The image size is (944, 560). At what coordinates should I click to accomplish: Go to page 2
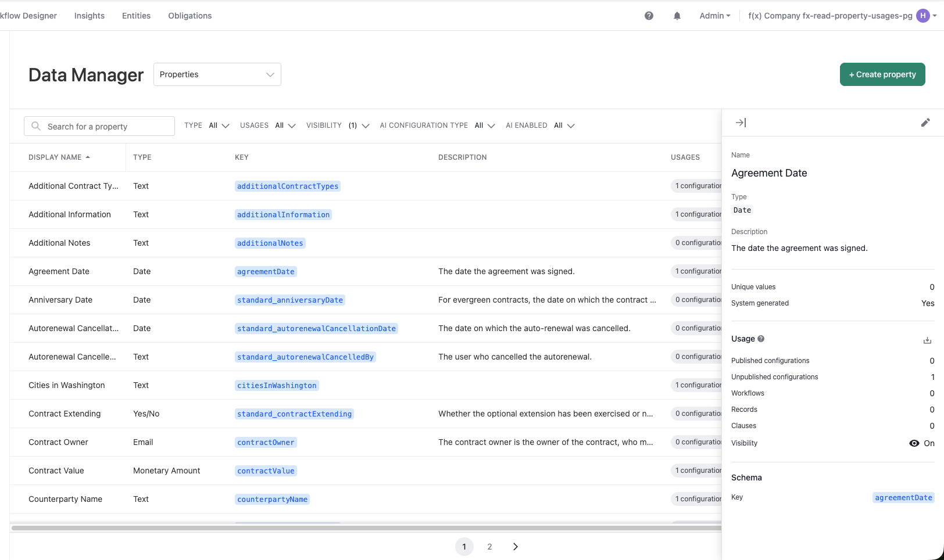pos(489,547)
